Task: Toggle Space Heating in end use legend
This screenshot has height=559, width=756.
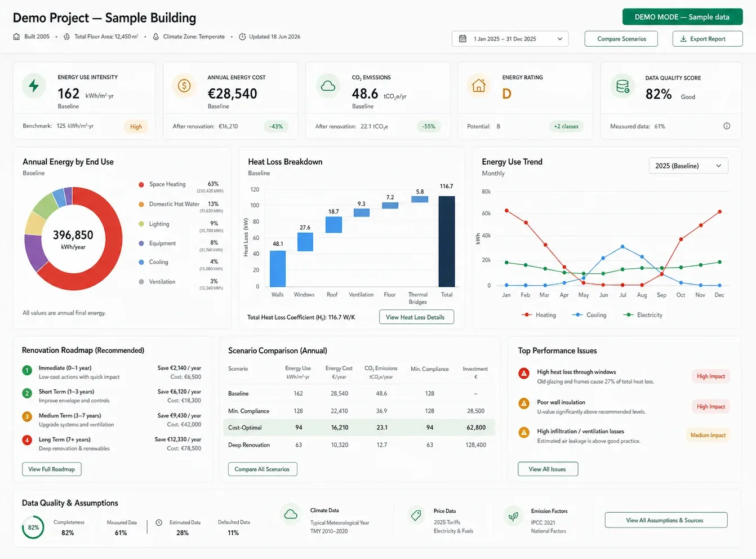Action: tap(181, 187)
